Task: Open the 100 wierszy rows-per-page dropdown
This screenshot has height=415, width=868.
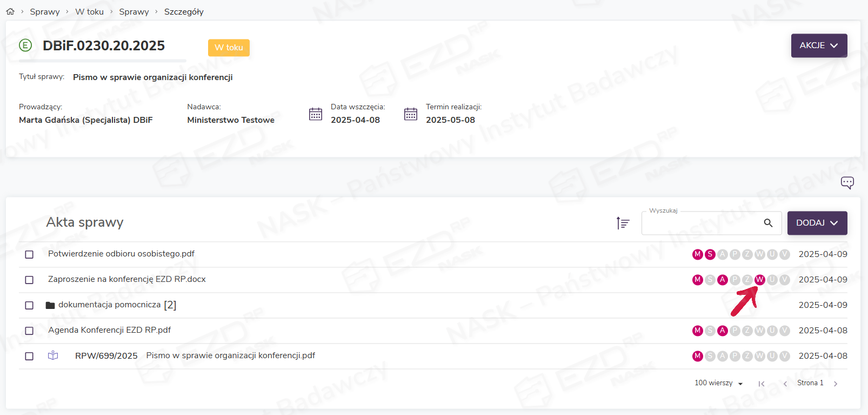Action: click(x=719, y=383)
